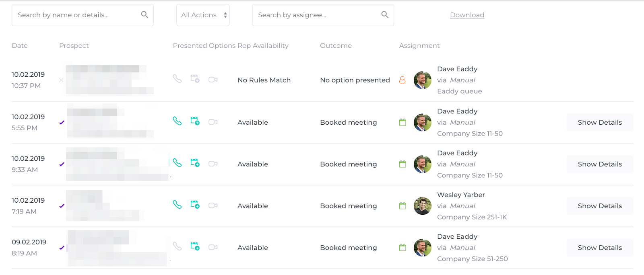Screen dimensions: 644x275
Task: Show Details for the 5:55 PM meeting
Action: [x=599, y=123]
